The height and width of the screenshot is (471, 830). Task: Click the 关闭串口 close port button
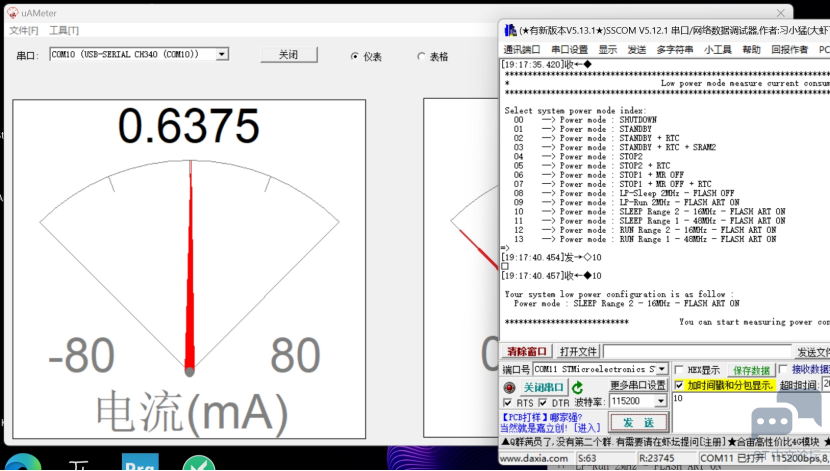pos(544,387)
